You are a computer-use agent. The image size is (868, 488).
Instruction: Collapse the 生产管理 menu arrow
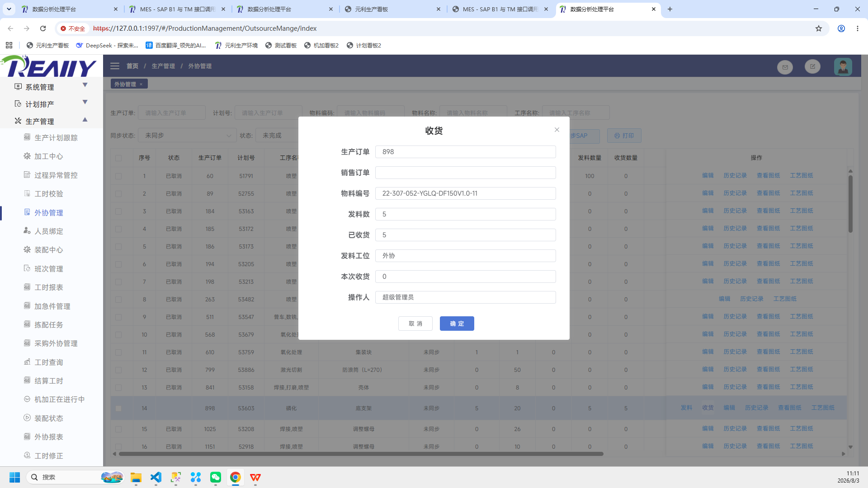85,120
